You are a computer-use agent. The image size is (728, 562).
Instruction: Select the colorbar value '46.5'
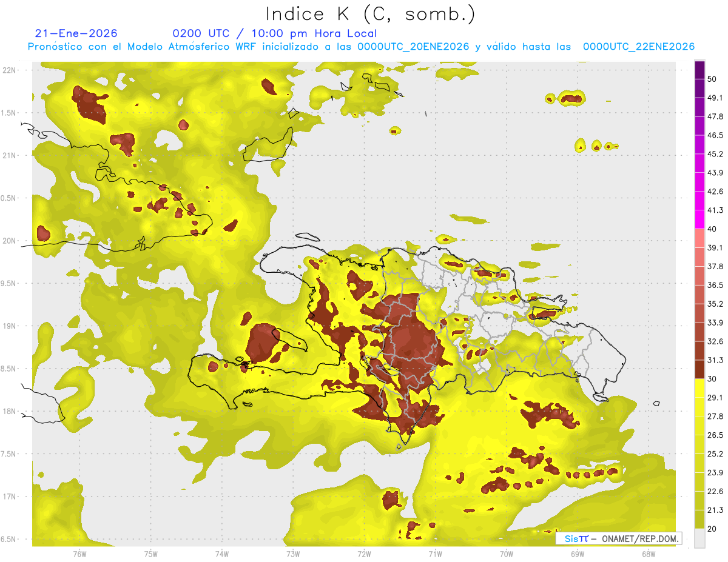[x=715, y=135]
